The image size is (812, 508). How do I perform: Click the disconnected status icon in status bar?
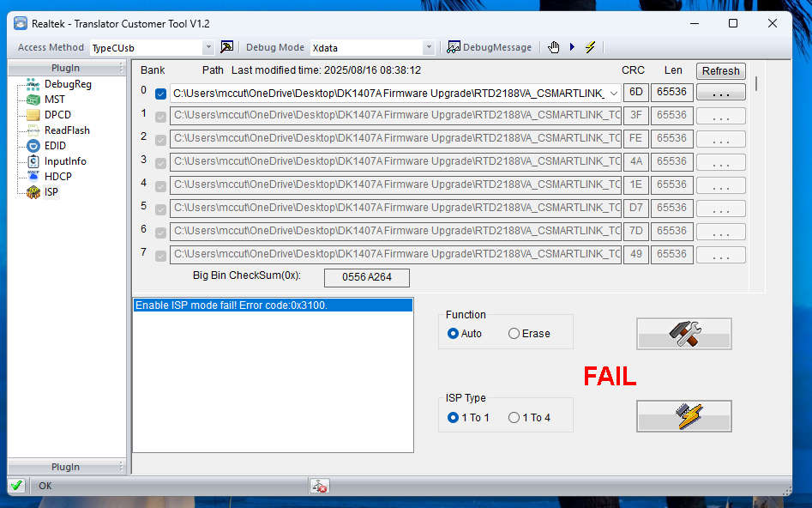pos(319,486)
